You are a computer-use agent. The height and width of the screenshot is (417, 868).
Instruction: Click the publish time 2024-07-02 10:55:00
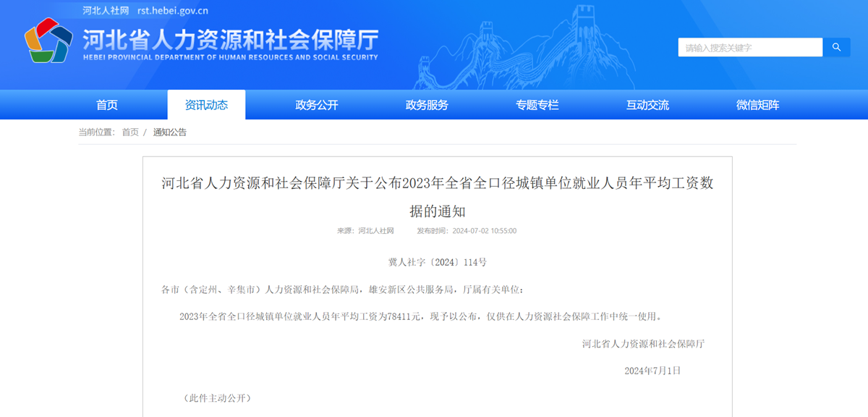click(x=467, y=231)
